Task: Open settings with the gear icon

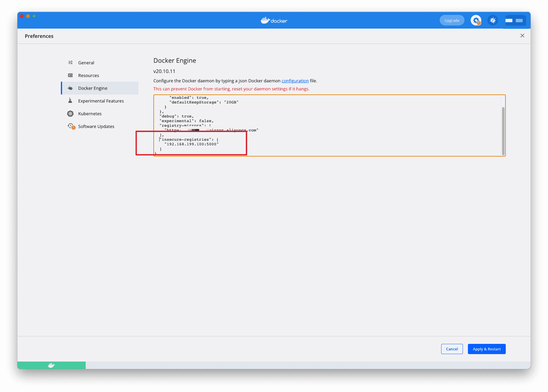Action: point(476,21)
